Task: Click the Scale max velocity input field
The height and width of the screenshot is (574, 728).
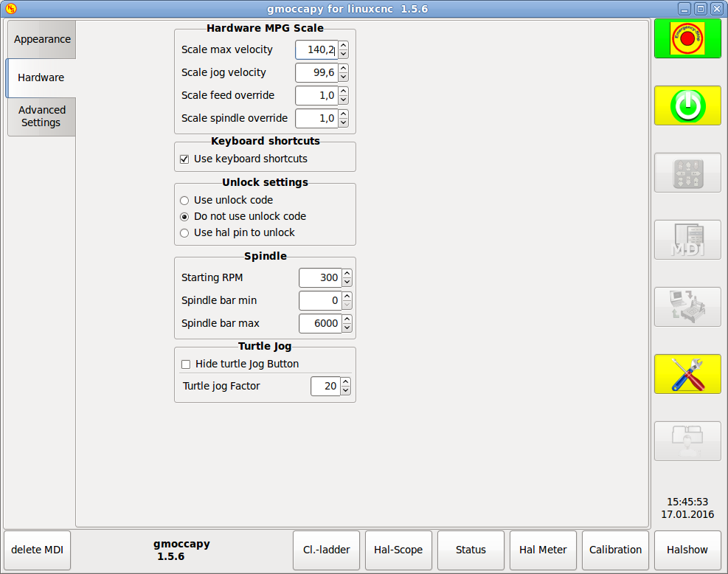Action: pos(316,49)
